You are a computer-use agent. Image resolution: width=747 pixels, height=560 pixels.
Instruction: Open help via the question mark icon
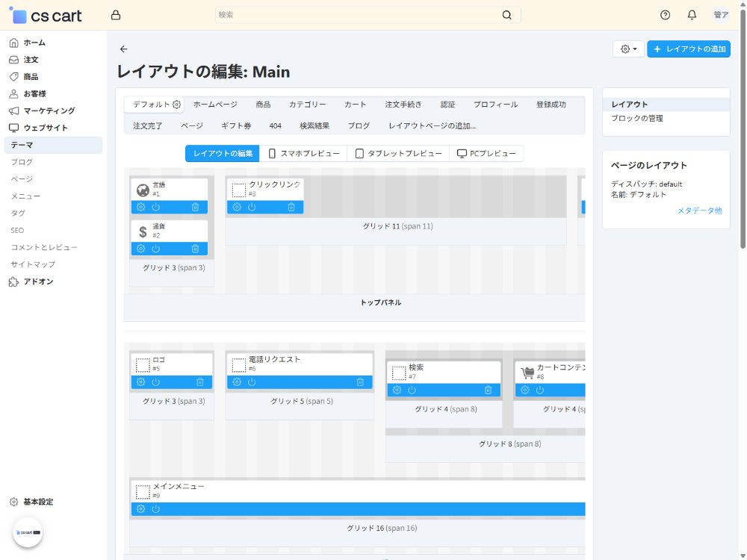664,15
